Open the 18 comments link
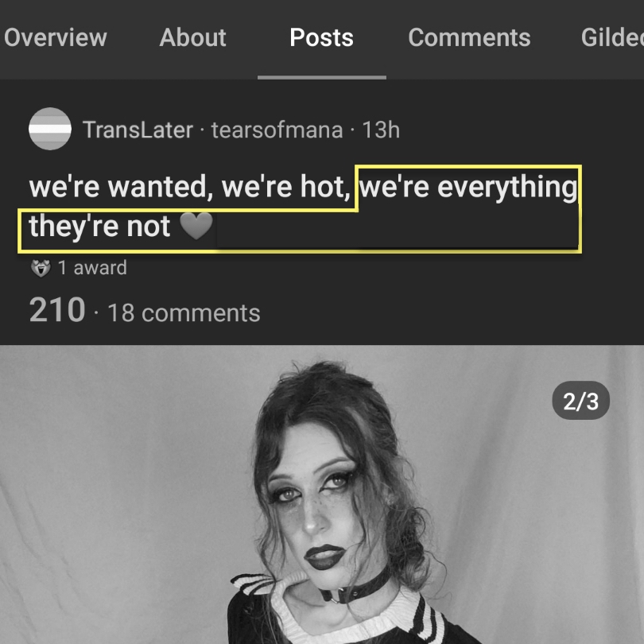The height and width of the screenshot is (644, 644). [184, 313]
